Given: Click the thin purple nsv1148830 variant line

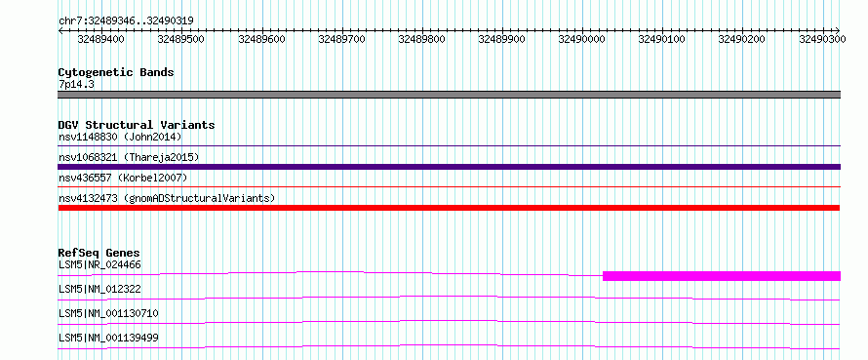Looking at the screenshot, I should point(449,146).
